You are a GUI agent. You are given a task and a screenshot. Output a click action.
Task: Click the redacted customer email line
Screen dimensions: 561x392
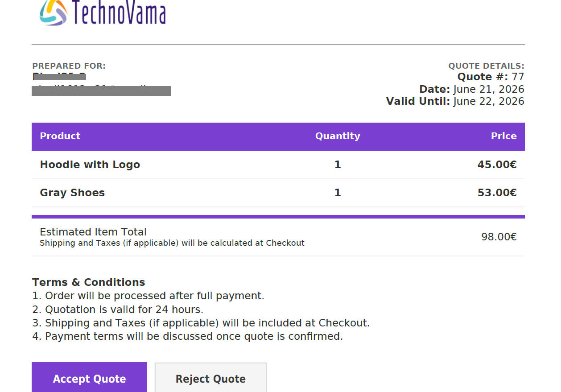102,91
